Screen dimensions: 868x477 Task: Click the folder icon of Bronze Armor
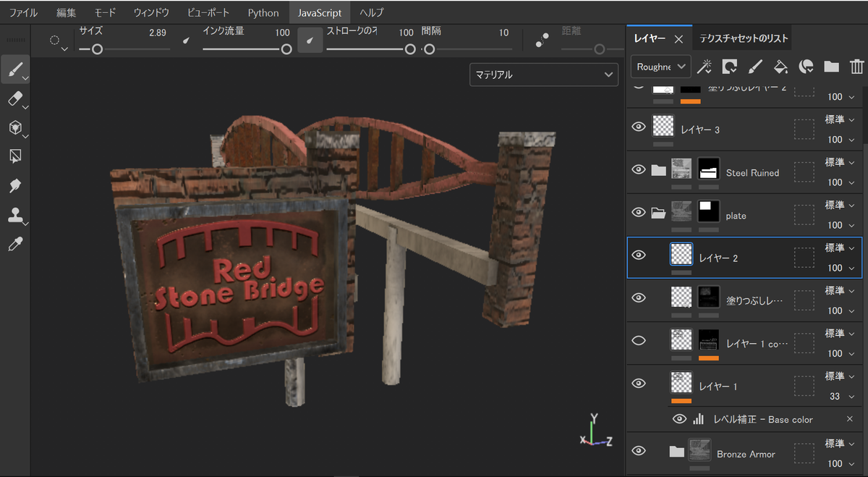click(676, 452)
